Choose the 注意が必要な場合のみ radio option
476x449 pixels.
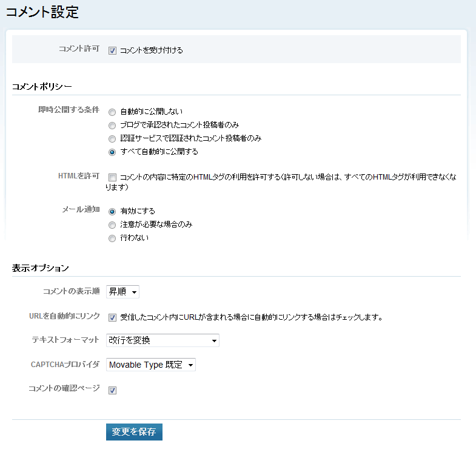click(x=112, y=225)
